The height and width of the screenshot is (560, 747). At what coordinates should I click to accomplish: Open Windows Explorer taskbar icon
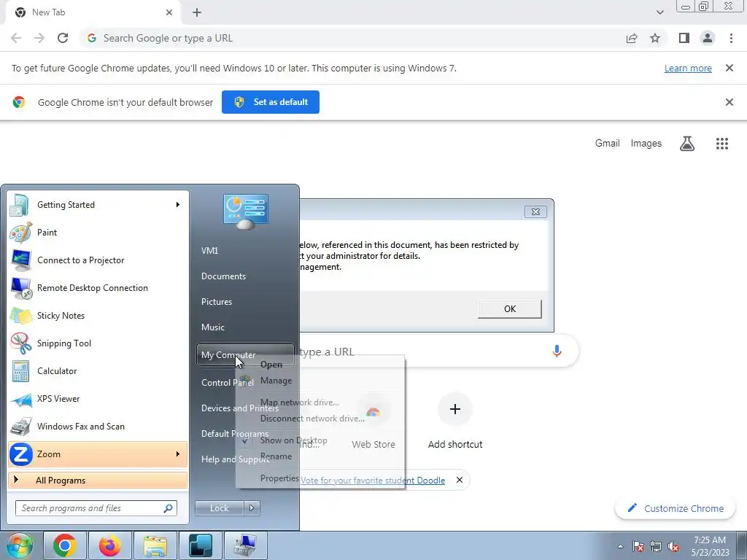click(155, 545)
